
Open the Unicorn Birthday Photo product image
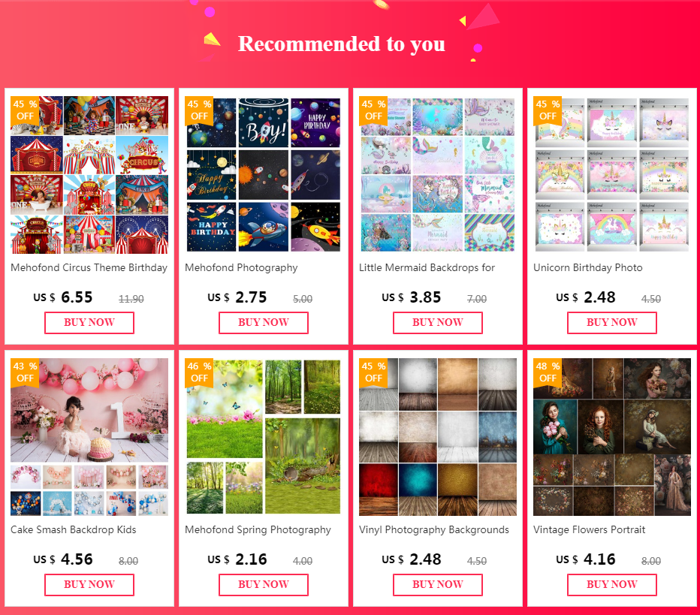click(x=612, y=175)
